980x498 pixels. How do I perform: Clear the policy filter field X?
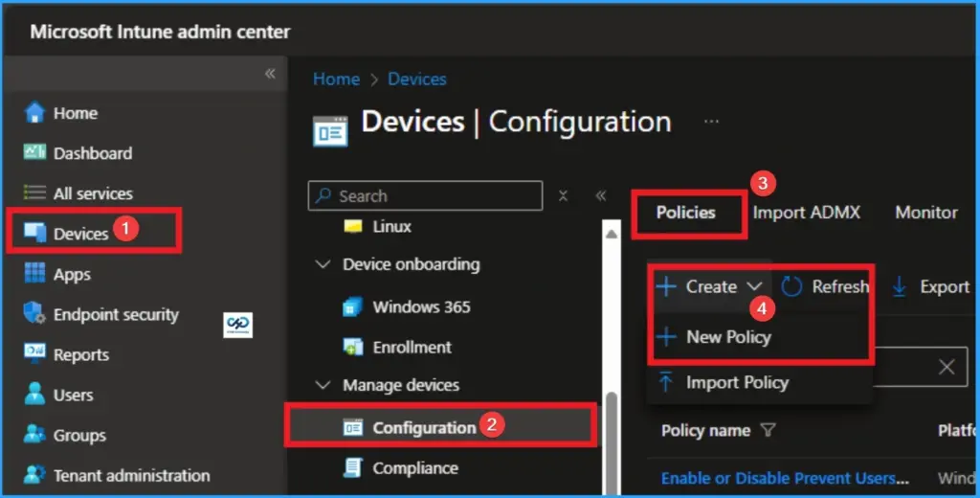[x=947, y=367]
